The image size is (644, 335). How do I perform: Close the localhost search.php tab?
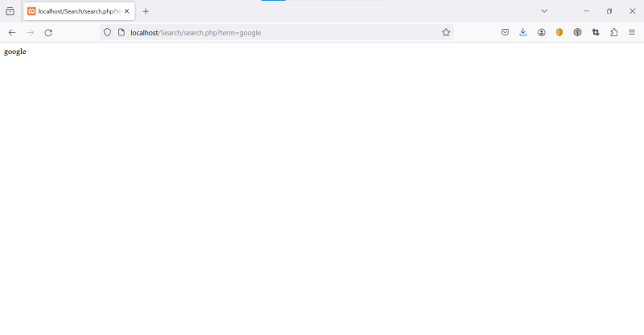point(127,11)
